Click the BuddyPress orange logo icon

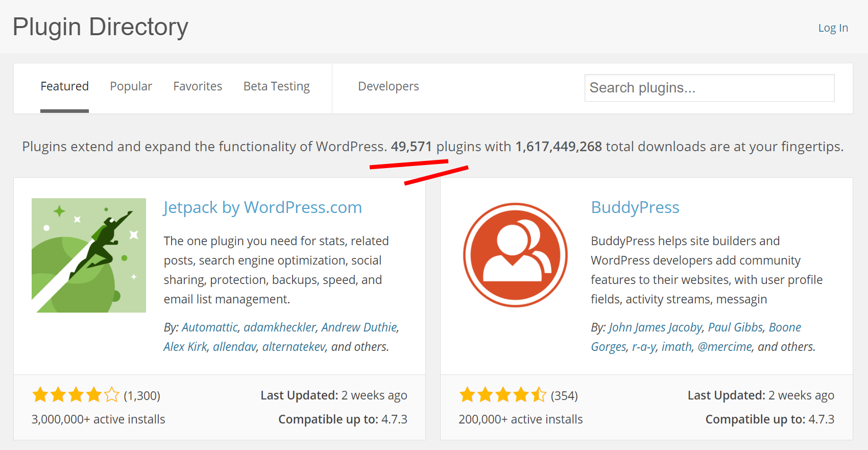point(515,255)
